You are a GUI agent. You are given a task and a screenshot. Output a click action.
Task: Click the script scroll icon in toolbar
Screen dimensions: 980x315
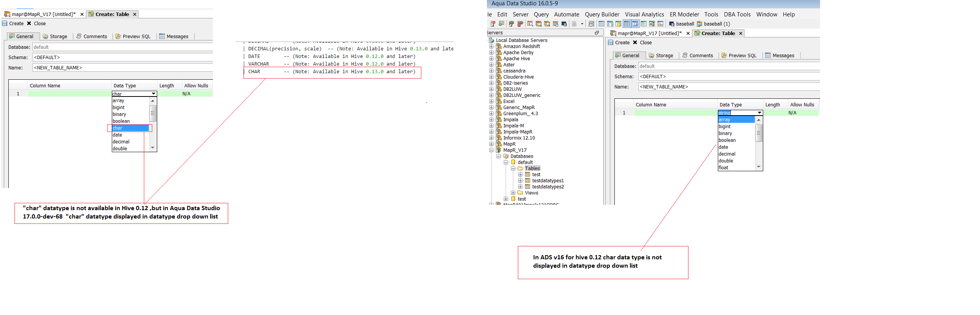591,24
